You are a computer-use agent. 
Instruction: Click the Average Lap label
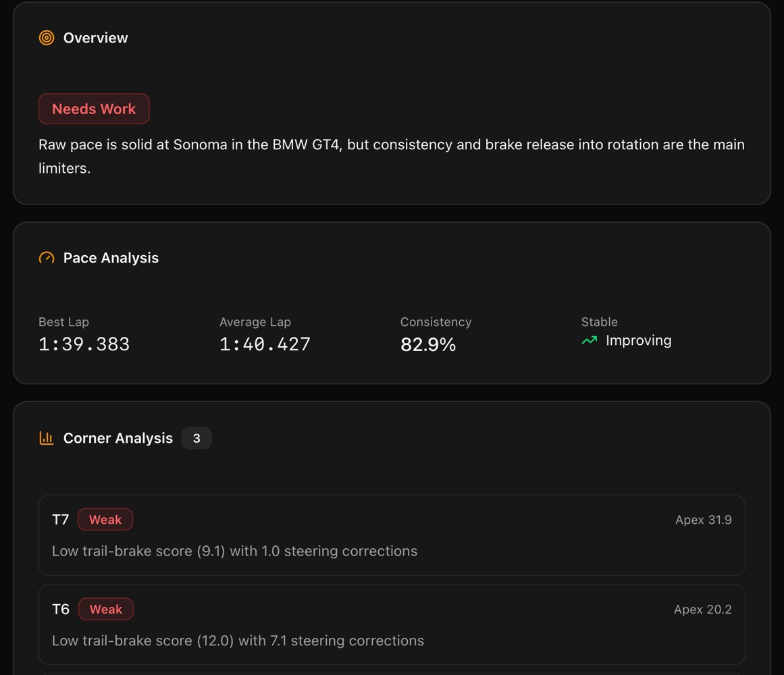[255, 322]
